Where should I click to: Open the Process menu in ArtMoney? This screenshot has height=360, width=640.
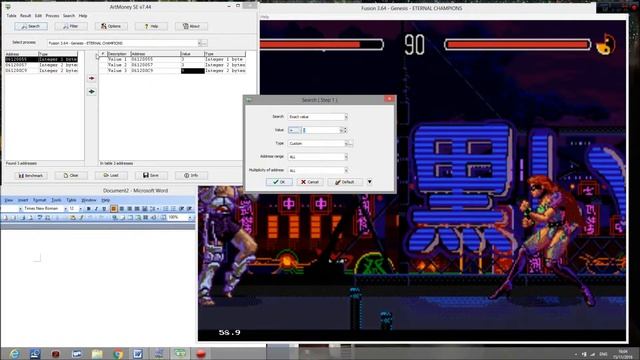[52, 16]
